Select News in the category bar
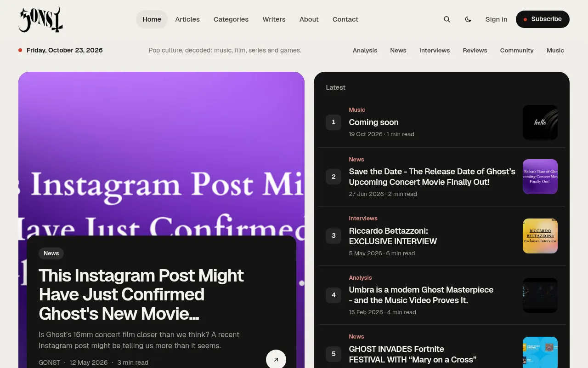Screen dimensions: 588x368 click(x=398, y=51)
